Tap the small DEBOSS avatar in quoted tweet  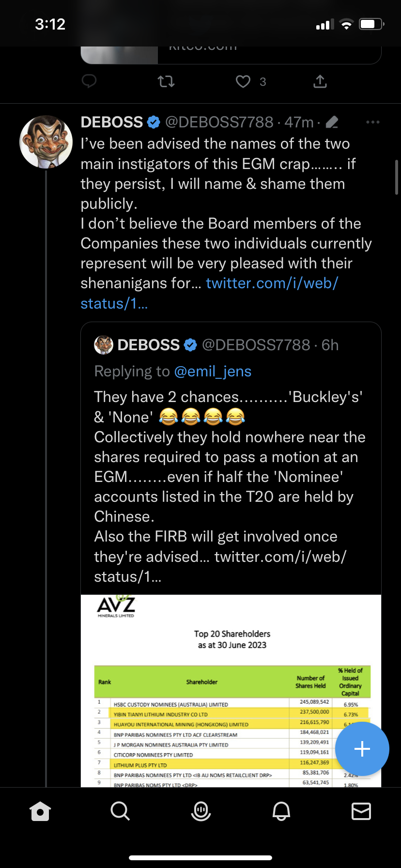[x=103, y=345]
